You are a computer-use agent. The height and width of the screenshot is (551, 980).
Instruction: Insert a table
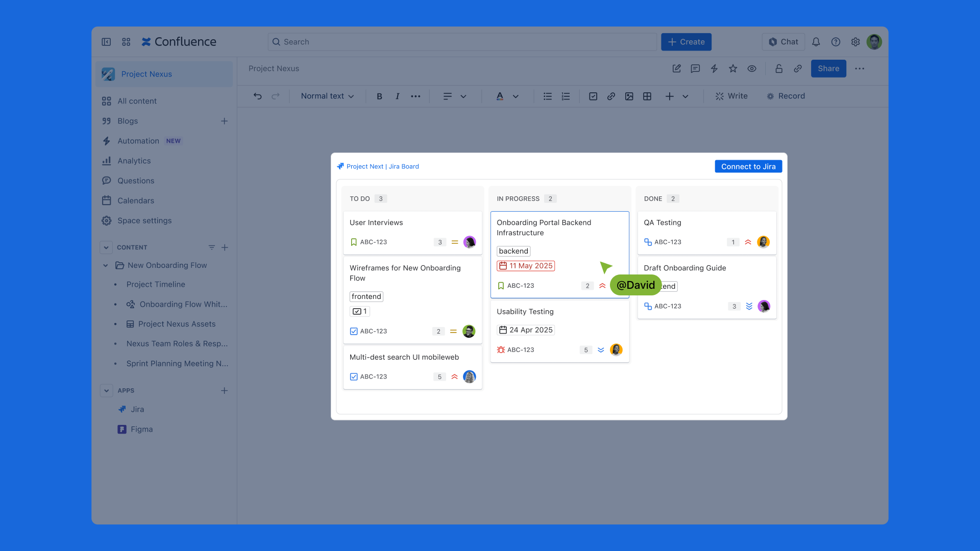coord(647,96)
